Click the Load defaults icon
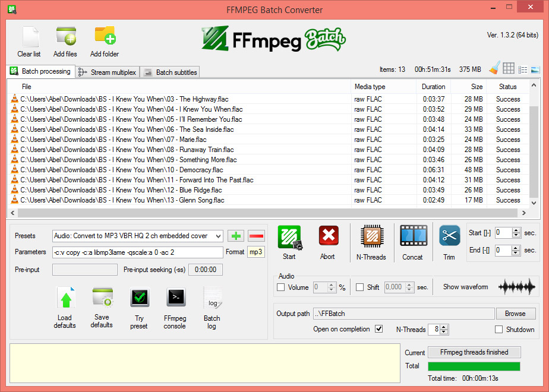549x392 pixels. 65,298
